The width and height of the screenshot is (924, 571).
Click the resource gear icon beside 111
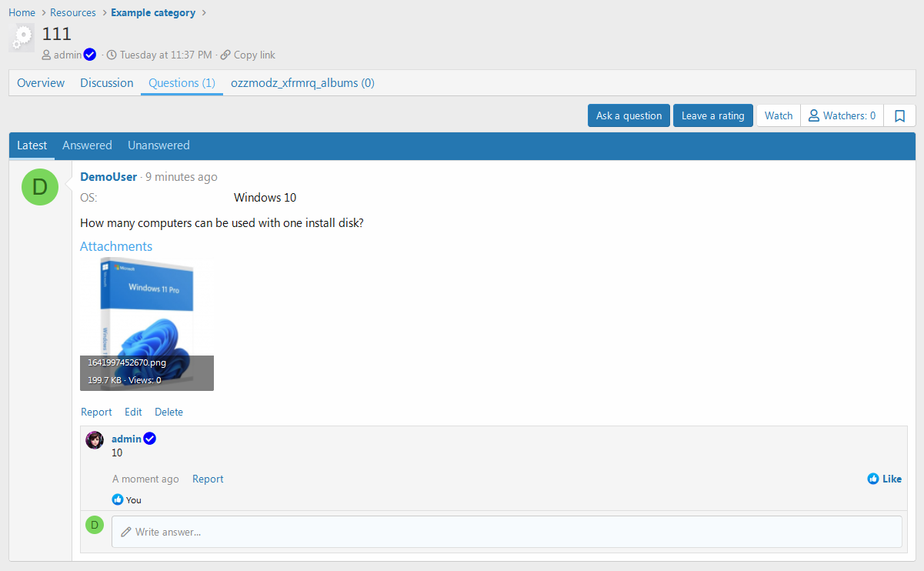click(x=22, y=37)
